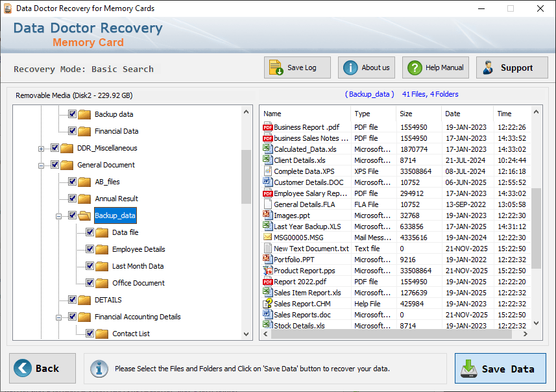Collapse the General Document tree node
This screenshot has width=556, height=392.
pyautogui.click(x=41, y=165)
